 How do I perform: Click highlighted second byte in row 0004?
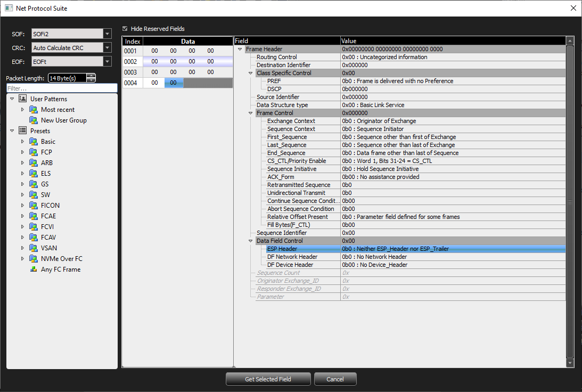[174, 83]
